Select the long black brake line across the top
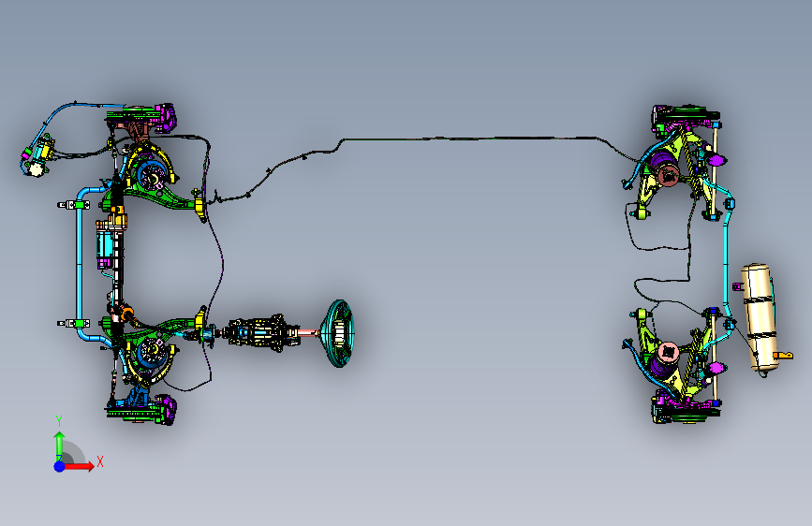Image resolution: width=812 pixels, height=526 pixels. [466, 139]
